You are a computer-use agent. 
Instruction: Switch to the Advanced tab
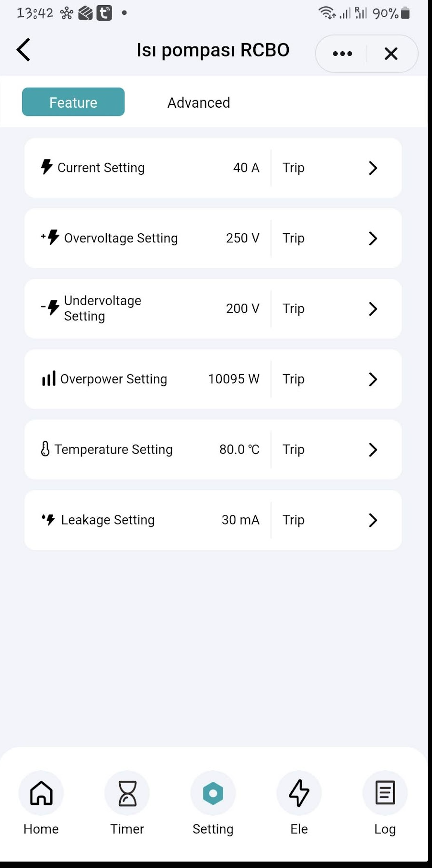pos(199,103)
